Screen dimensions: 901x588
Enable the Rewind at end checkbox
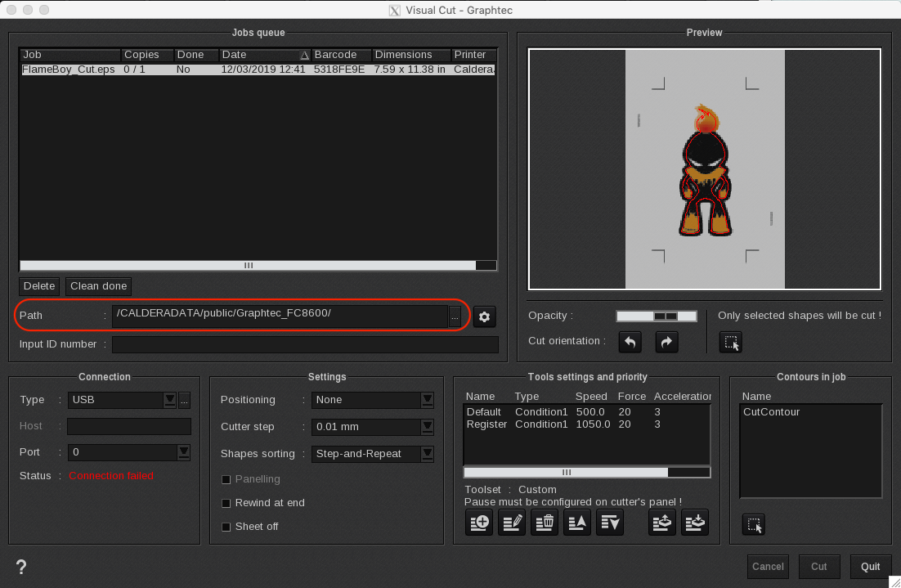pyautogui.click(x=226, y=503)
